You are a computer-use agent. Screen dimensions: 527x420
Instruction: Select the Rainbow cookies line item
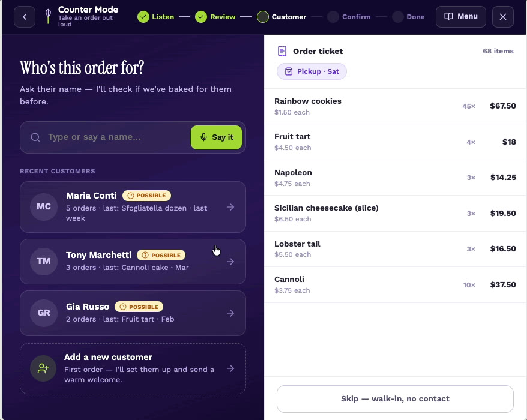(395, 106)
